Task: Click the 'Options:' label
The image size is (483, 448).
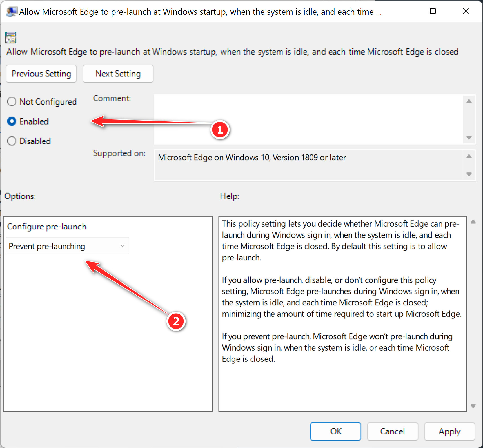Action: [x=20, y=196]
